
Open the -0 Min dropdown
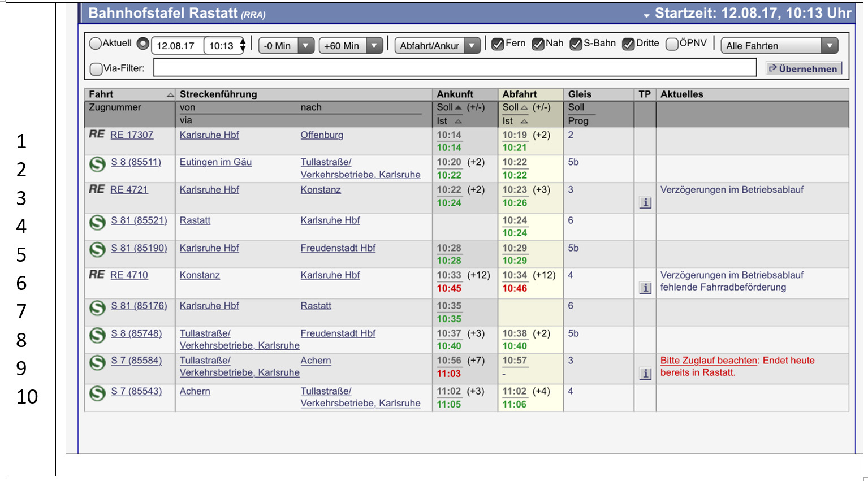pyautogui.click(x=286, y=46)
